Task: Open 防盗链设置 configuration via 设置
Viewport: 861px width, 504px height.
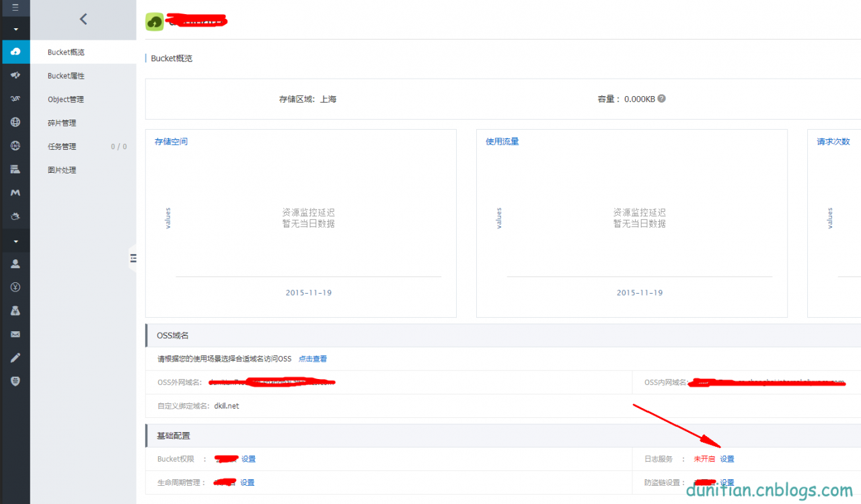Action: [727, 482]
